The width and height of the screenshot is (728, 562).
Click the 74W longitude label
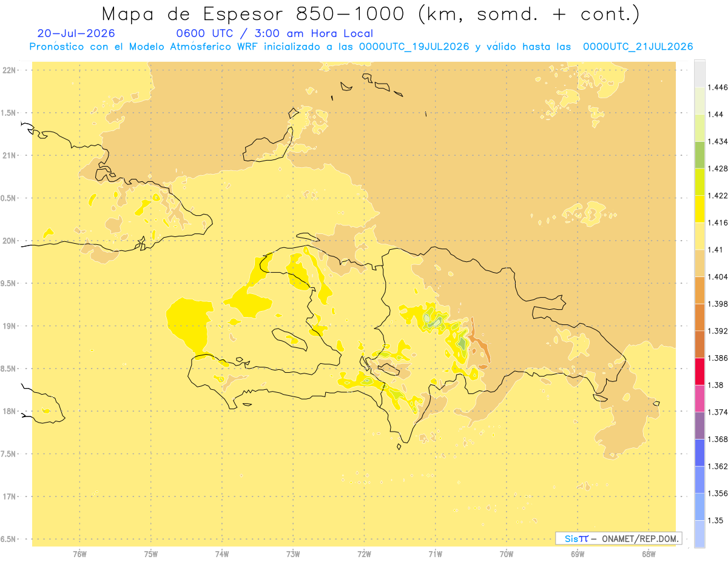click(x=222, y=554)
